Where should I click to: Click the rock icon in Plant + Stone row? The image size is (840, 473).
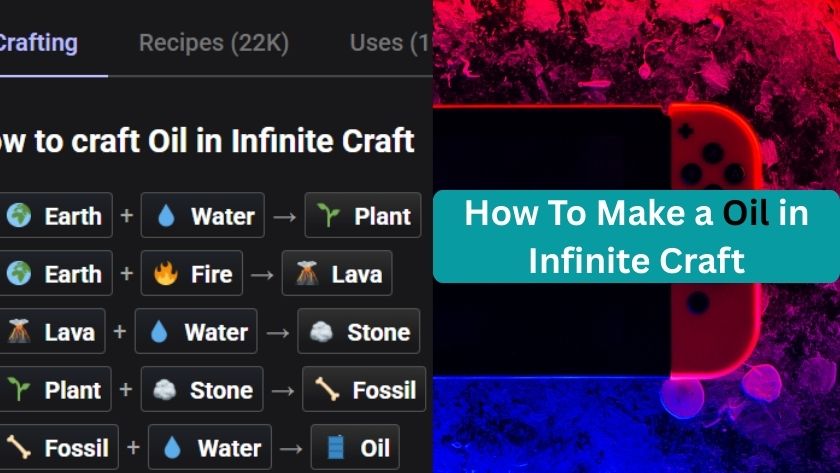tap(164, 389)
